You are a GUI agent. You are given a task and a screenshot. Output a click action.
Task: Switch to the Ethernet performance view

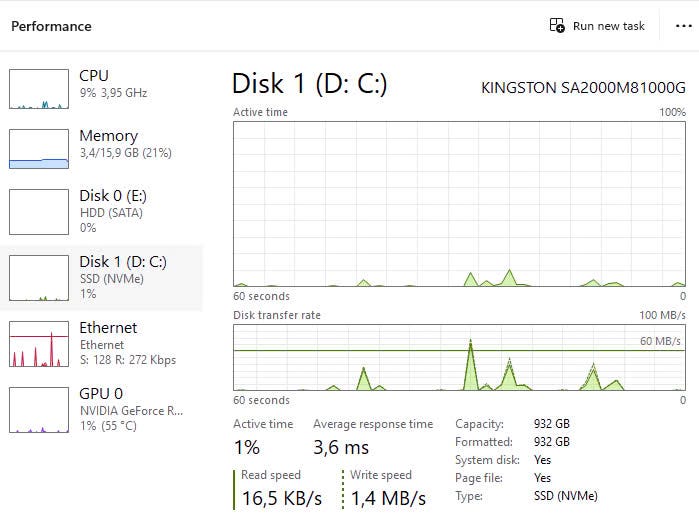click(101, 344)
